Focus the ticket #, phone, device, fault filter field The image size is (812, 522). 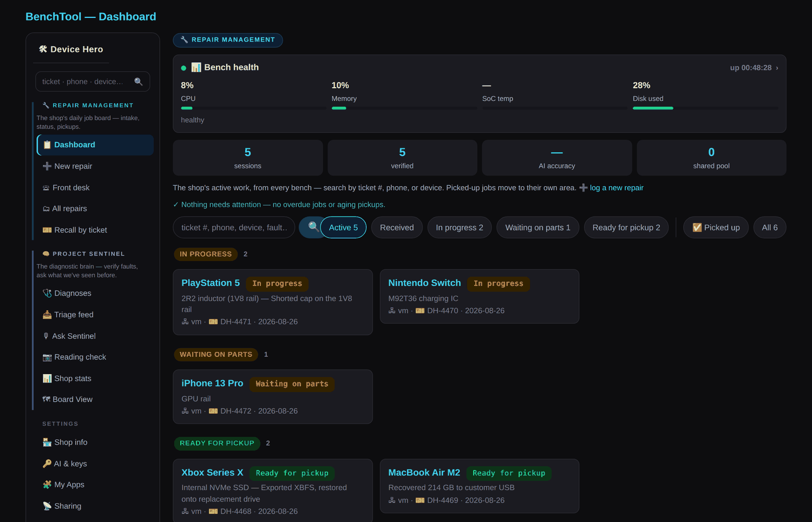(x=234, y=227)
